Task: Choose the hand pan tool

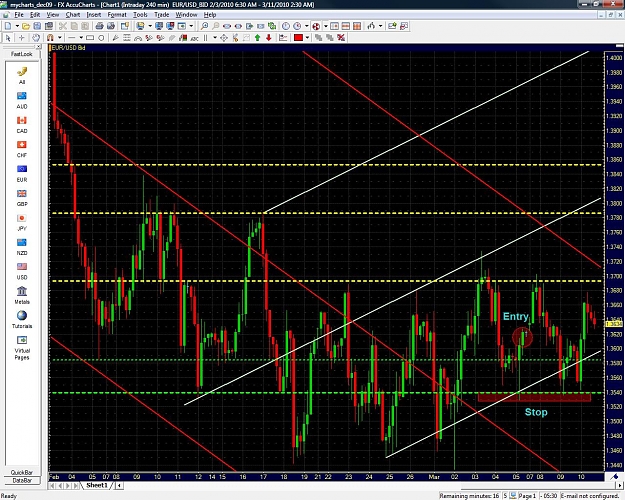Action: click(x=36, y=38)
